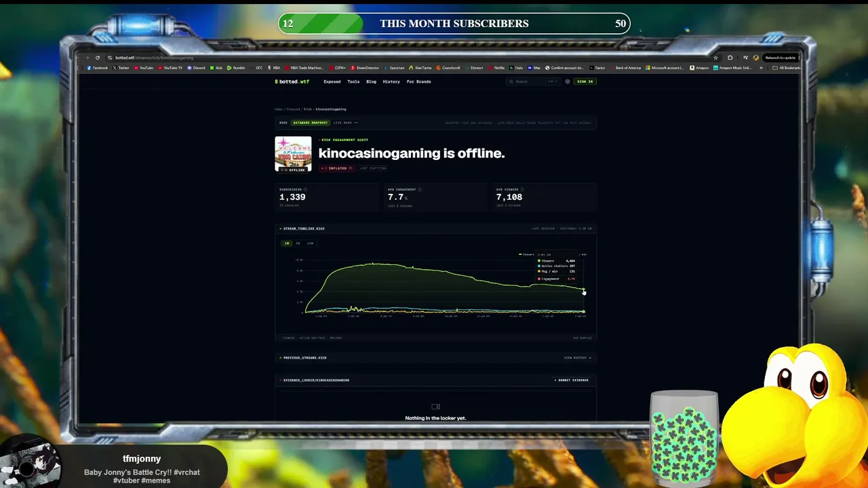Viewport: 868px width, 488px height.
Task: Click the Inflated status badge
Action: (x=337, y=168)
